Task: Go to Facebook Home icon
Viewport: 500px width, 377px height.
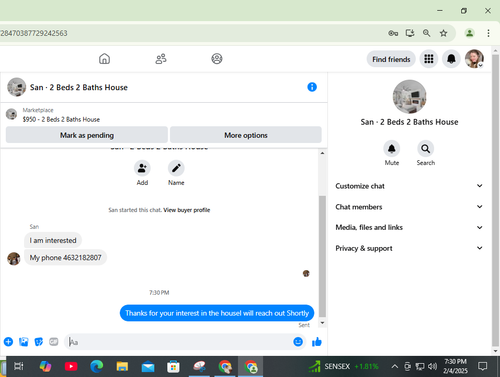Action: pos(104,59)
